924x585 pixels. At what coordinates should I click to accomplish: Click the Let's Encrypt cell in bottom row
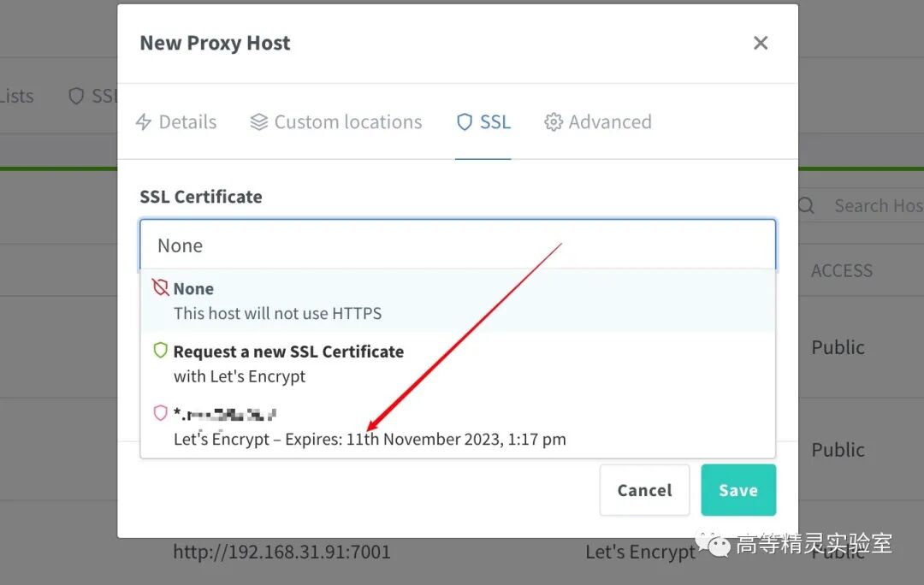click(641, 552)
